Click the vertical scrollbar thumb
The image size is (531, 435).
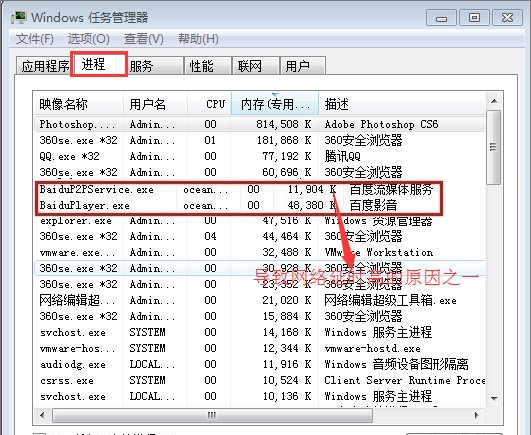tap(494, 147)
